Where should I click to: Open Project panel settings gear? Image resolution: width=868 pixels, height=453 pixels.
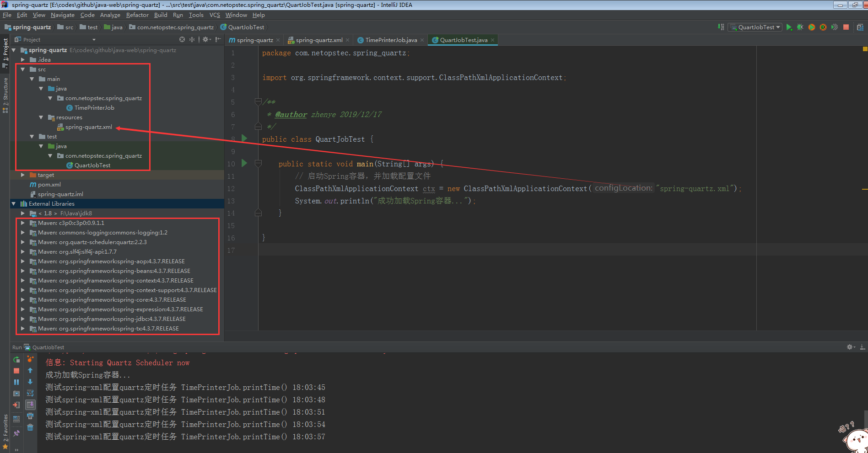click(x=206, y=40)
